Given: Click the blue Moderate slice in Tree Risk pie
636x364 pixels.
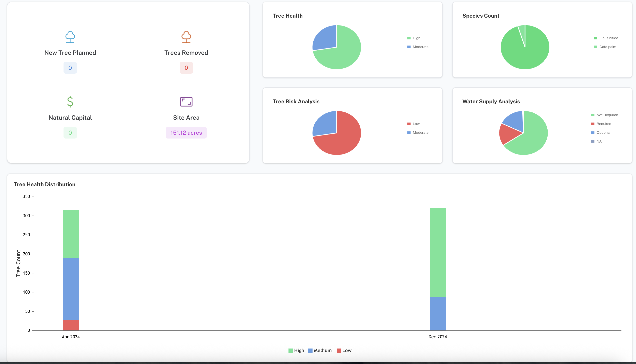Looking at the screenshot, I should (x=325, y=123).
